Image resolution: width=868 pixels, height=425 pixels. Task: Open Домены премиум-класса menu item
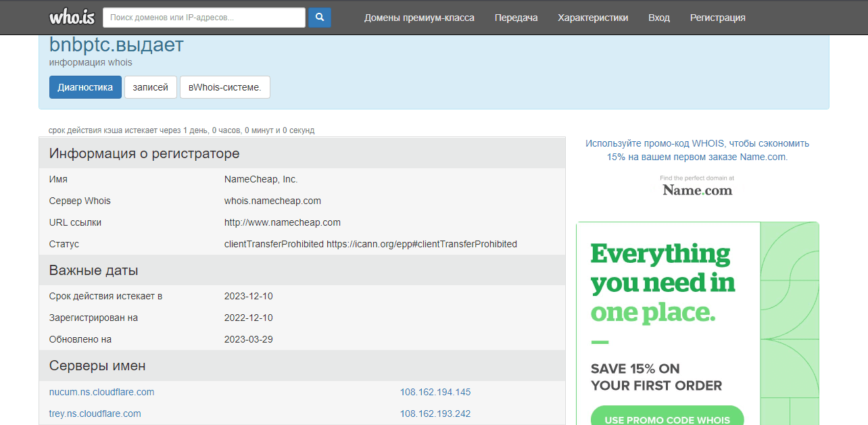pyautogui.click(x=419, y=18)
